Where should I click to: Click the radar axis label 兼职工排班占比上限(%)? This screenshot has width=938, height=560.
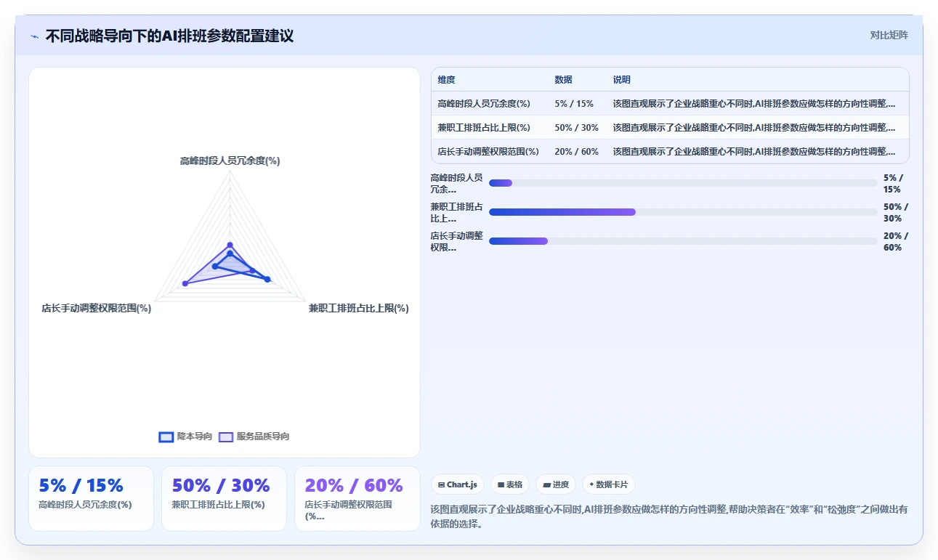[359, 308]
